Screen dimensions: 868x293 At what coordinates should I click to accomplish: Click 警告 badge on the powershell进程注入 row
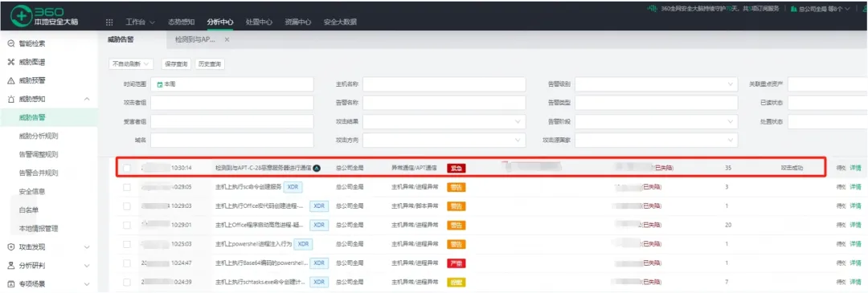[457, 244]
